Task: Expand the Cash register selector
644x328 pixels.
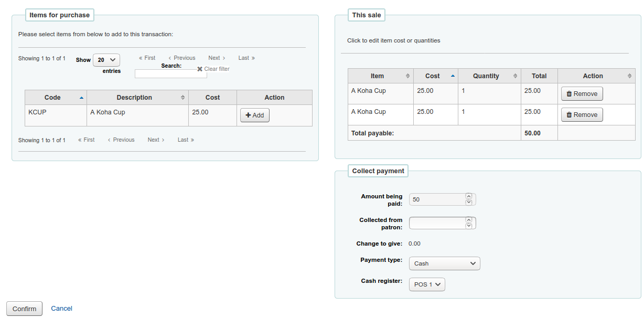Action: (427, 284)
